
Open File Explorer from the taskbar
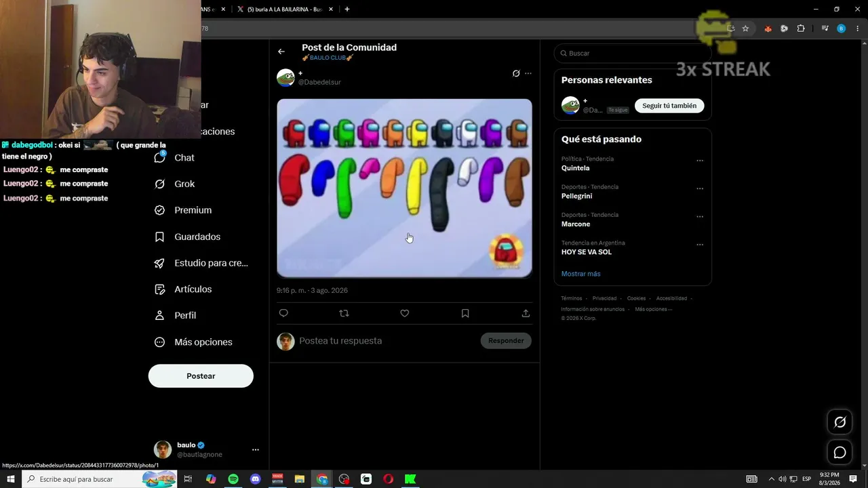[299, 479]
